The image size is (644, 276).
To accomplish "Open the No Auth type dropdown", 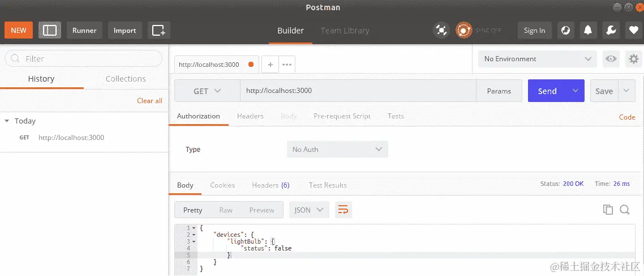I will (x=337, y=149).
